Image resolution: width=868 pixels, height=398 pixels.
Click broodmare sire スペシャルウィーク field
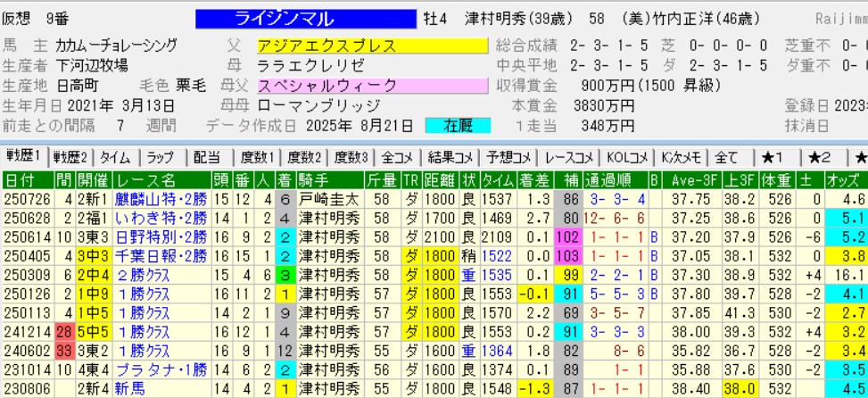(372, 86)
